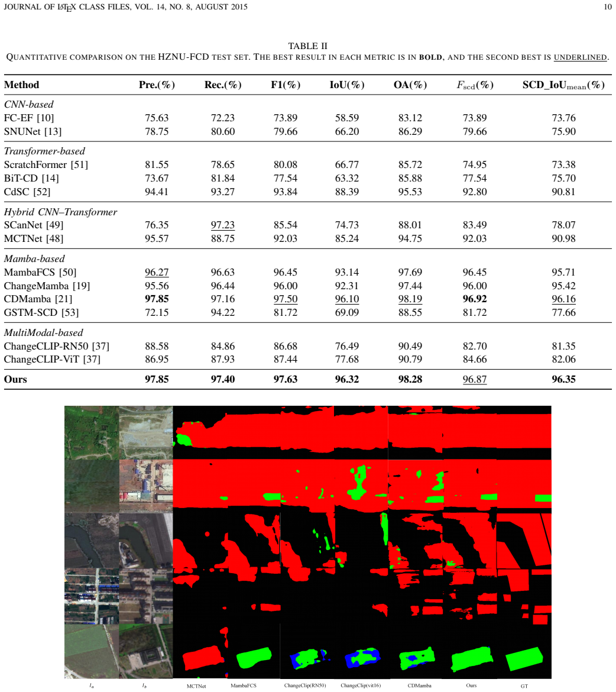The width and height of the screenshot is (616, 692).
Task: Click the GT label under the figure
Action: pos(524,686)
